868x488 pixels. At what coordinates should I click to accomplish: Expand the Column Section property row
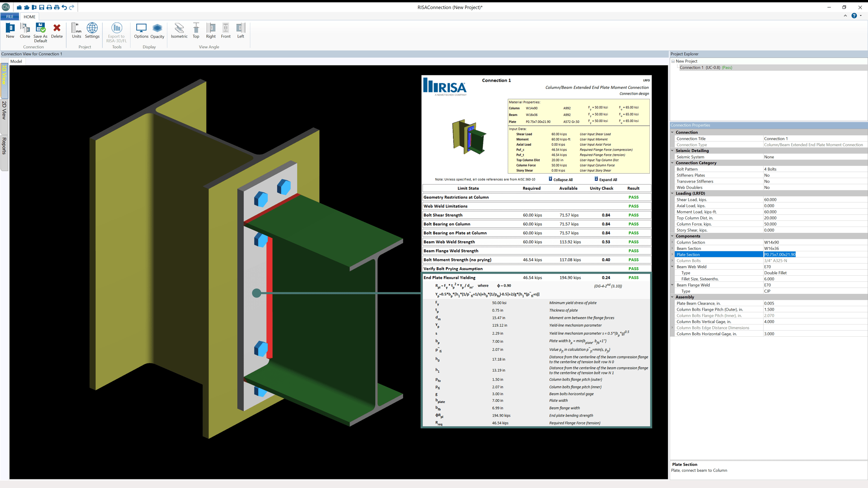(672, 242)
